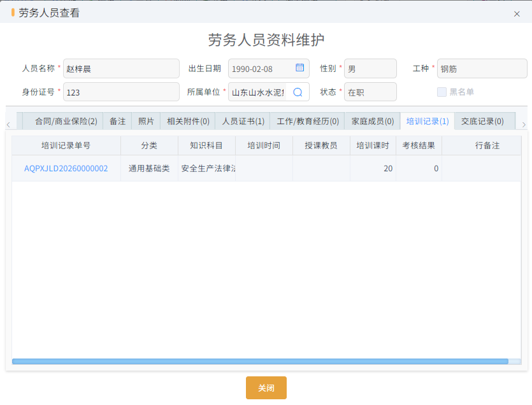Switch to the 照片 tab
Screen dimensions: 532x405
(x=146, y=121)
